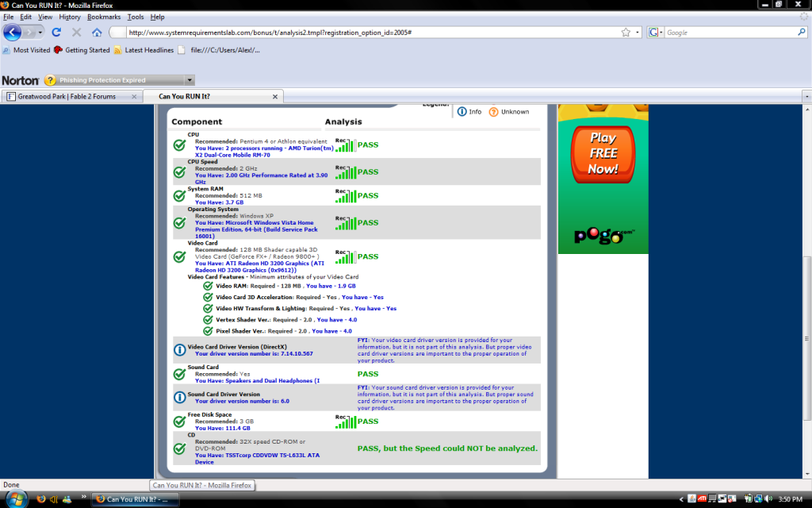812x508 pixels.
Task: Click into the Google search field
Action: click(x=730, y=32)
